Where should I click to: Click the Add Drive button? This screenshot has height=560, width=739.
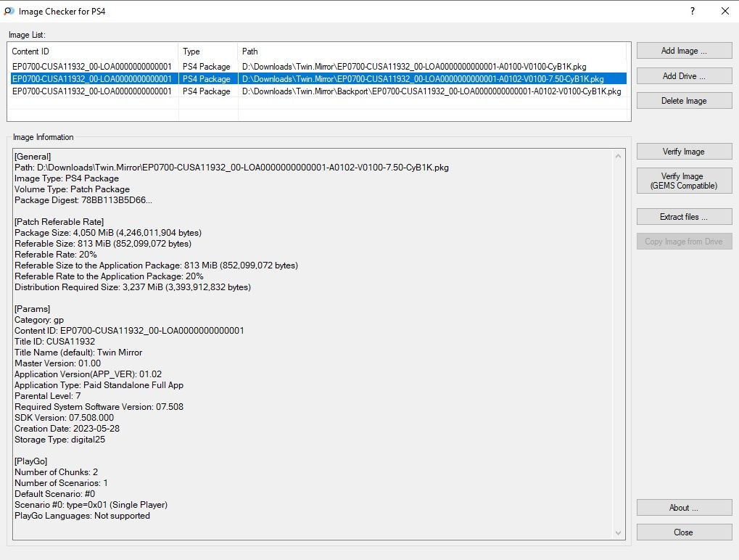[x=684, y=76]
